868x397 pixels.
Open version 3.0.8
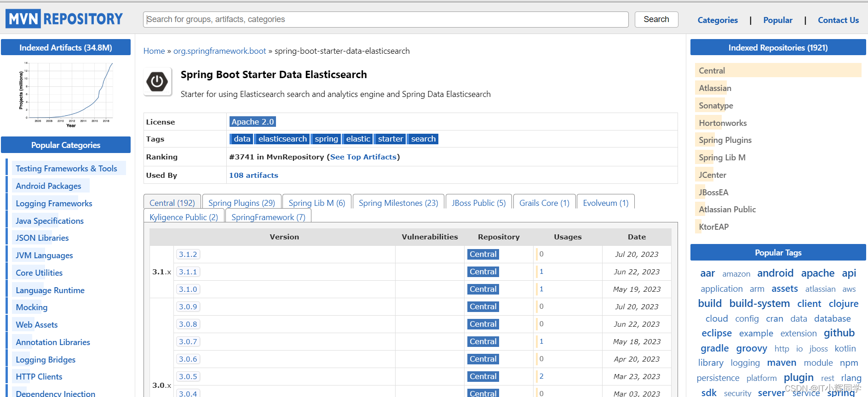(188, 324)
